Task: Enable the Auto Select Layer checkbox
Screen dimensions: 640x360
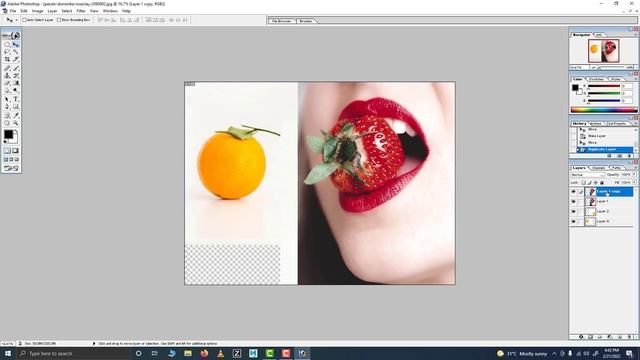Action: point(24,20)
